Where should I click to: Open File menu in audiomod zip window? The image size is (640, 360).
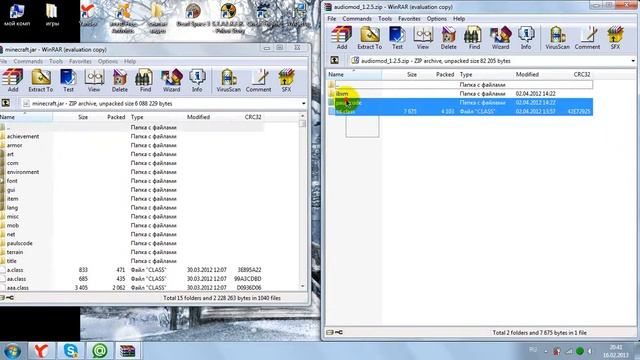tap(331, 19)
